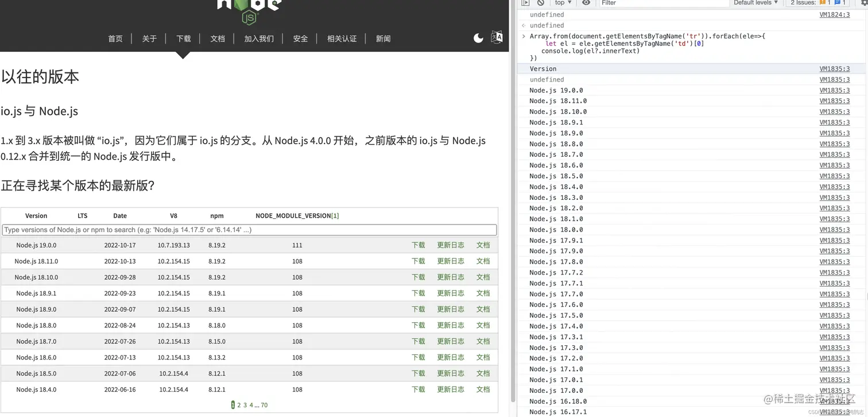Open 更新日志 for Node.js 18.8.0

[x=451, y=326]
